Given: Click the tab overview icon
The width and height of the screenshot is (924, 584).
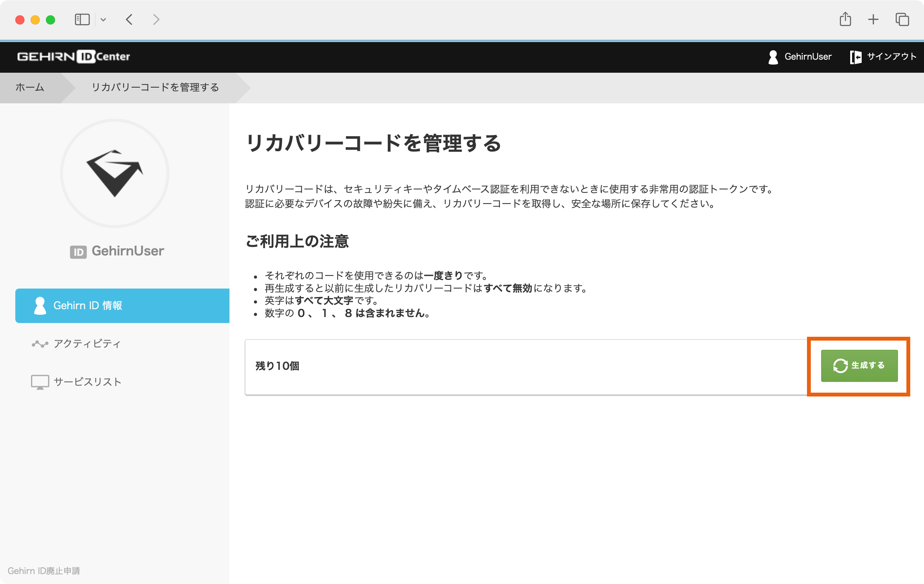Looking at the screenshot, I should [903, 19].
